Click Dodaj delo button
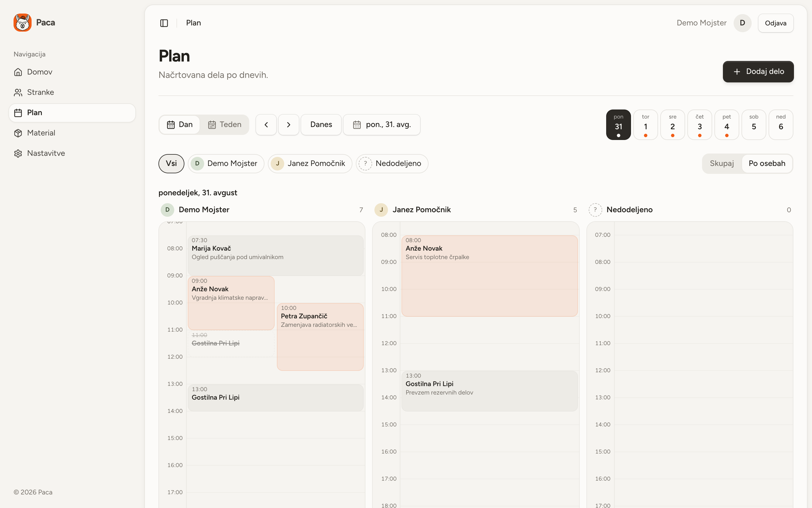Image resolution: width=812 pixels, height=508 pixels. point(758,72)
